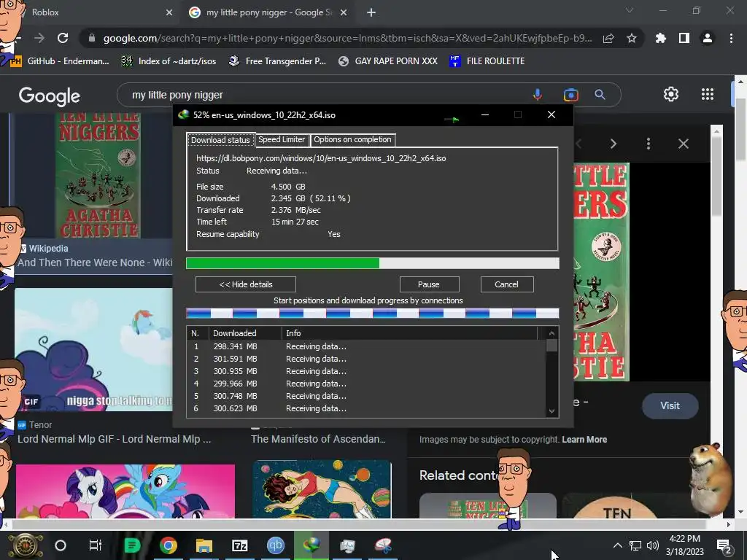The image size is (747, 560).
Task: Click the Downloaded column header
Action: click(x=245, y=333)
